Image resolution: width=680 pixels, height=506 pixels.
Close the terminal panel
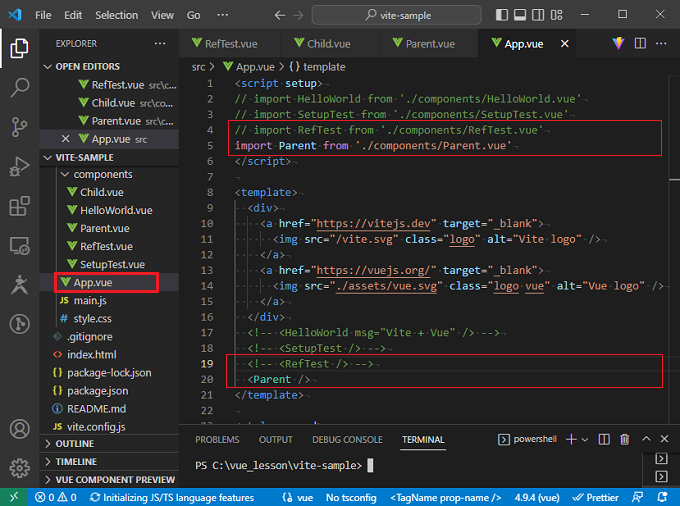(x=664, y=439)
